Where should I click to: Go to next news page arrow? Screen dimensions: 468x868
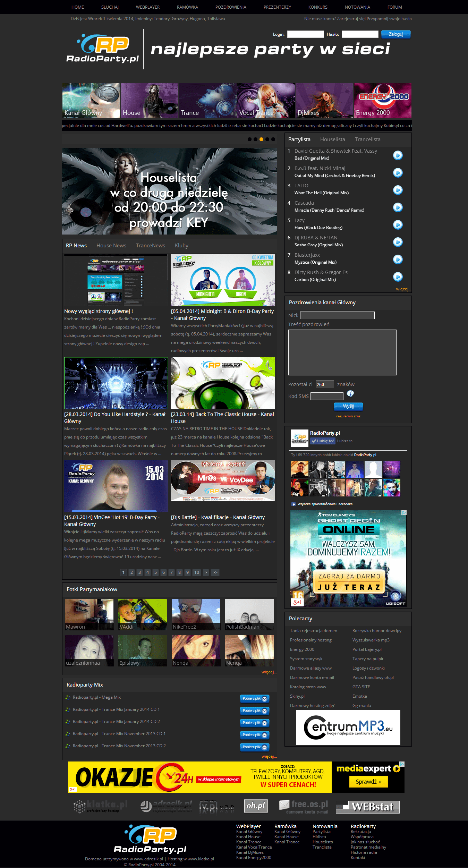pyautogui.click(x=206, y=572)
